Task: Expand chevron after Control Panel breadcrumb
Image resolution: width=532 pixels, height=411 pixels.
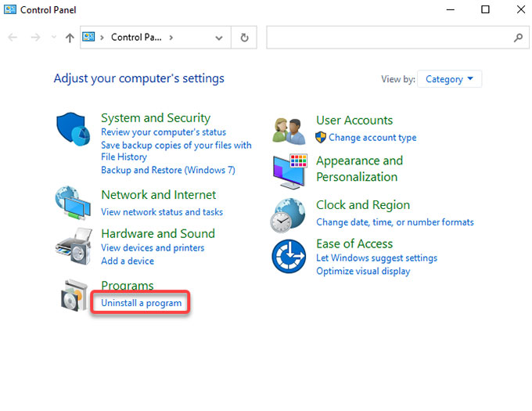Action: coord(171,38)
